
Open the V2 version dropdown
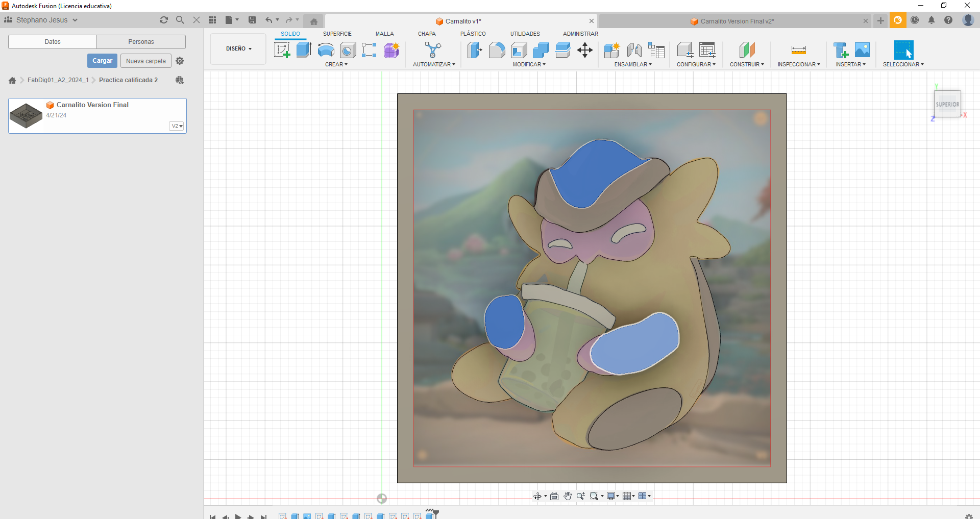pos(177,126)
